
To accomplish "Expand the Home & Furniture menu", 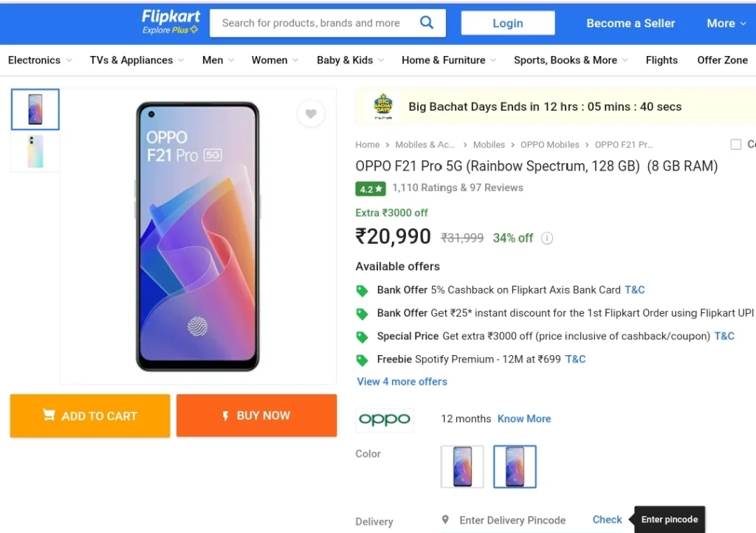I will pyautogui.click(x=449, y=61).
